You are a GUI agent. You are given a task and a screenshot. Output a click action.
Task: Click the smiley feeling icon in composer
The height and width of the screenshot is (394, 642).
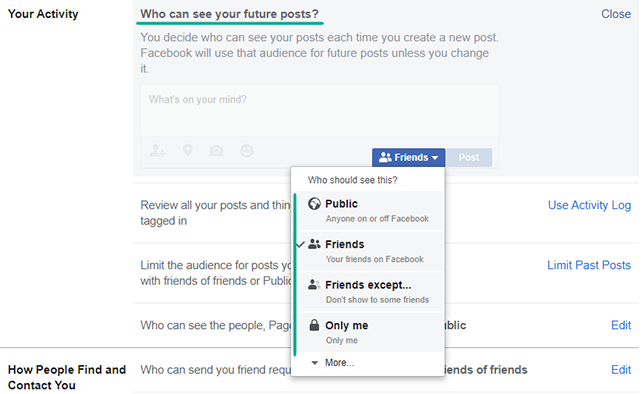coord(246,151)
